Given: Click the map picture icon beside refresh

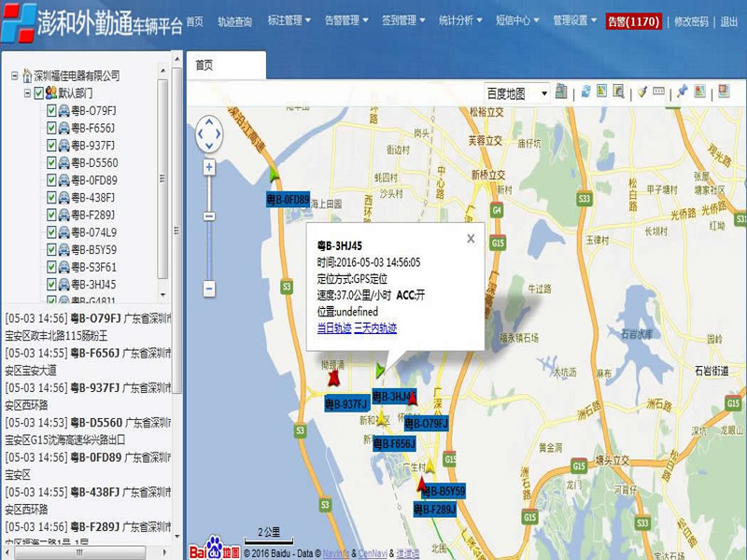Looking at the screenshot, I should pyautogui.click(x=602, y=91).
